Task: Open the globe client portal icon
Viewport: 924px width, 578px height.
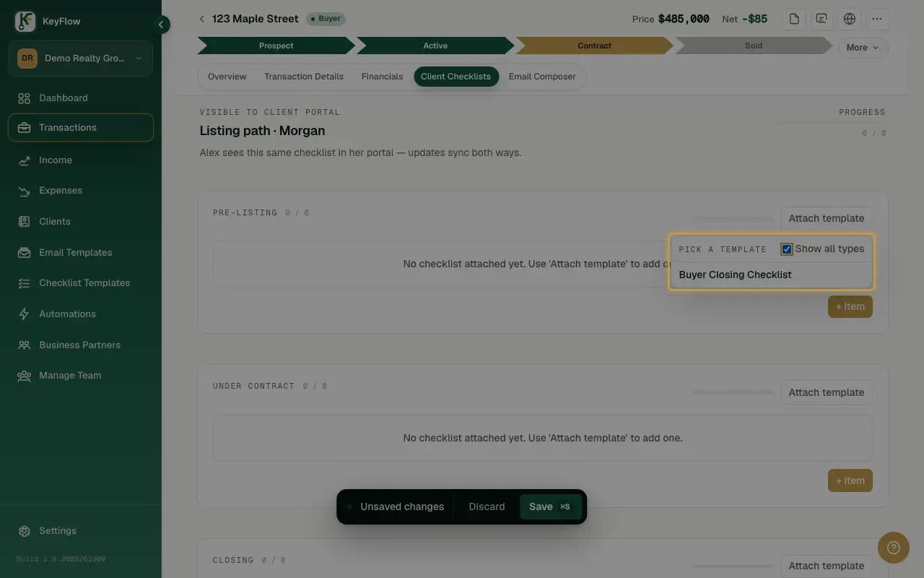Action: coord(850,19)
